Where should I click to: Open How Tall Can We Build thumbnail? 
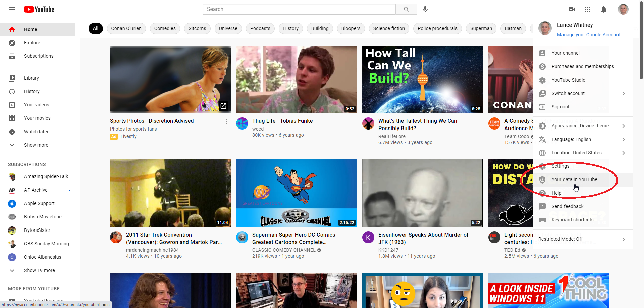pos(423,80)
